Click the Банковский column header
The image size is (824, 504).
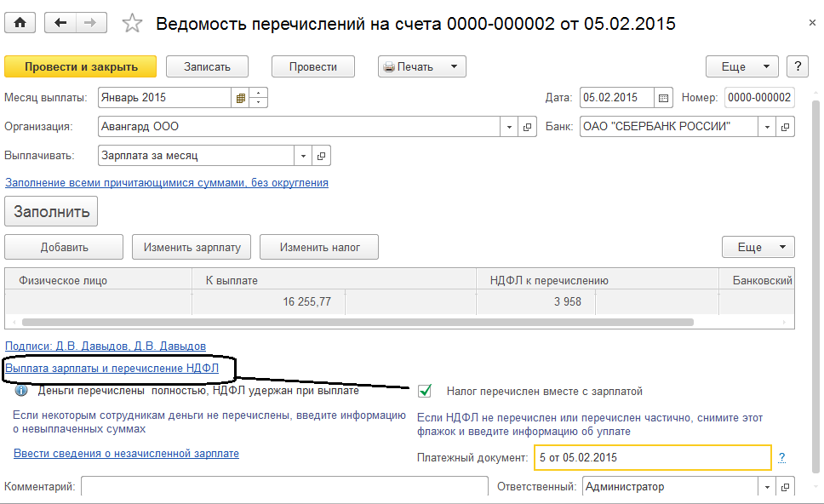point(757,281)
